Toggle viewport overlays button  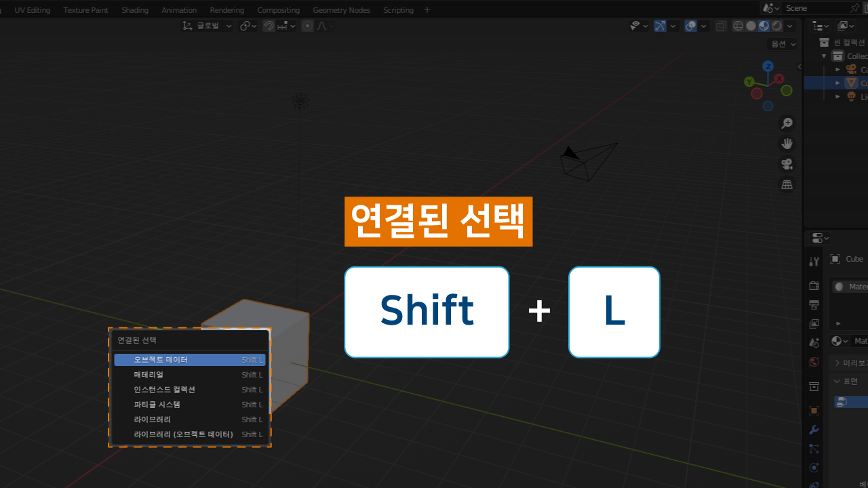[690, 26]
